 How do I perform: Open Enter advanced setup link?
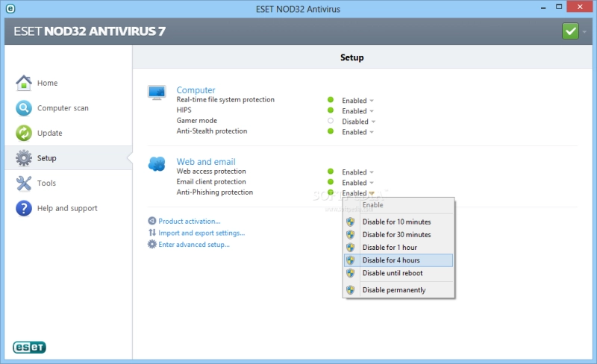pyautogui.click(x=194, y=245)
